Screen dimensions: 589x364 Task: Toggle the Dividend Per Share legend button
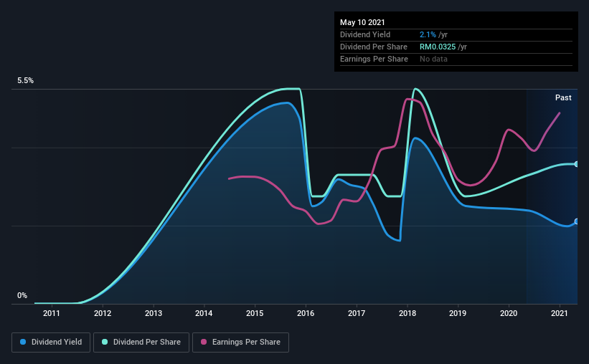point(141,343)
